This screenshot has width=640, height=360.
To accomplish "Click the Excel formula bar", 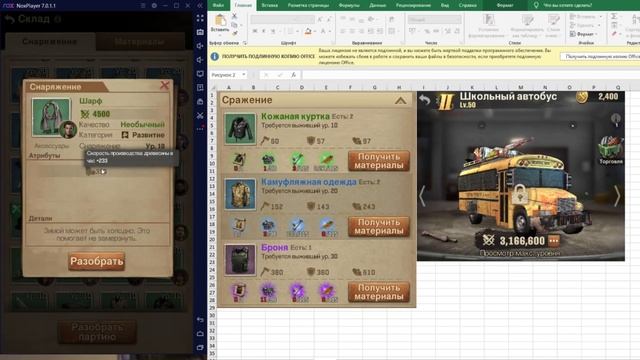I will coord(471,75).
